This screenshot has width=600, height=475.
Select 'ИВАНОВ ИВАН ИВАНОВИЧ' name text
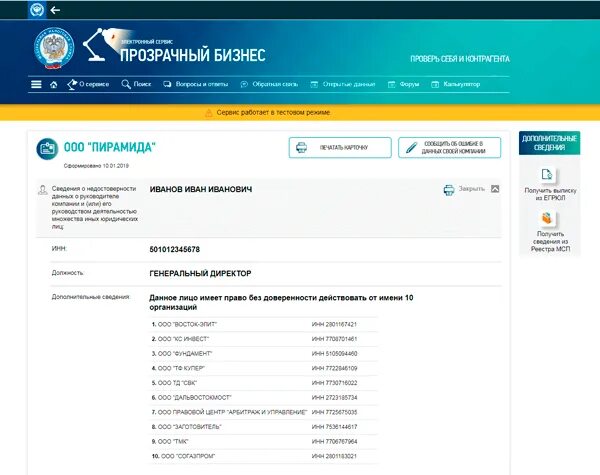click(x=201, y=189)
